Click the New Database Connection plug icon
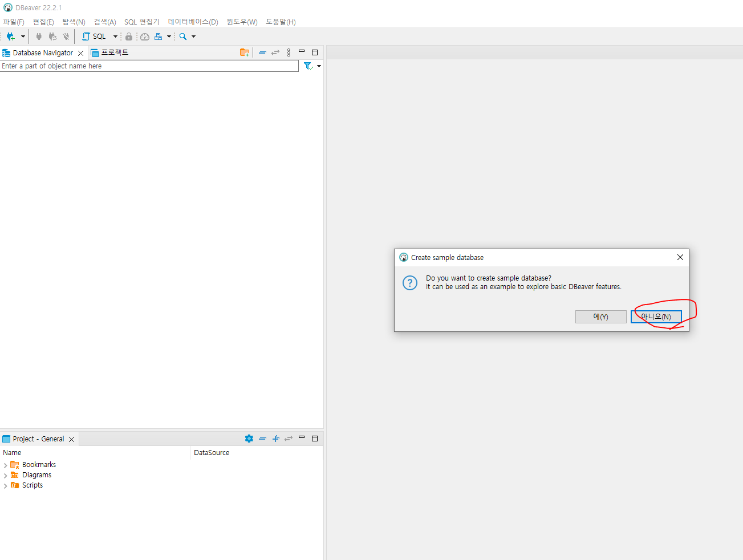The height and width of the screenshot is (560, 743). pos(10,36)
